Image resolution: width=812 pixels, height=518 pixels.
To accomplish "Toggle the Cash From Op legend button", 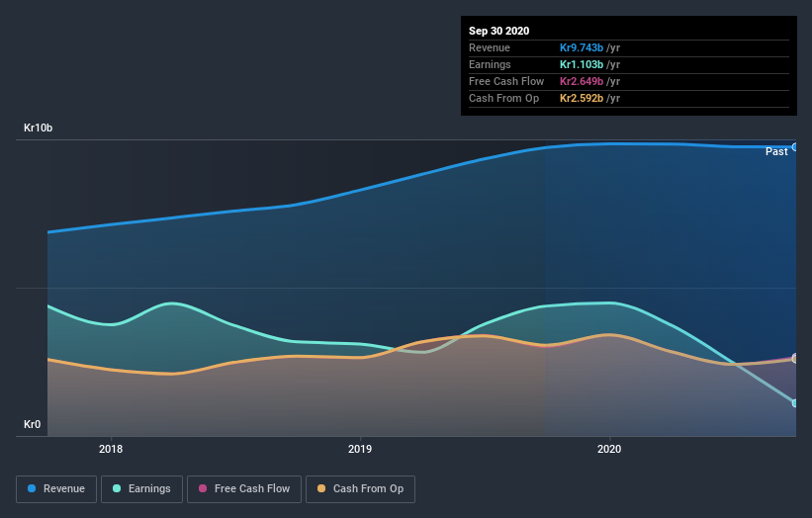I will tap(360, 489).
